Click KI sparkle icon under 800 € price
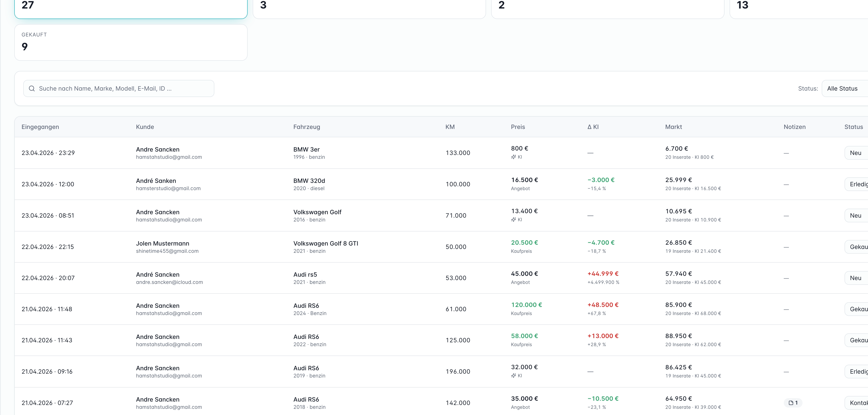 (x=514, y=157)
